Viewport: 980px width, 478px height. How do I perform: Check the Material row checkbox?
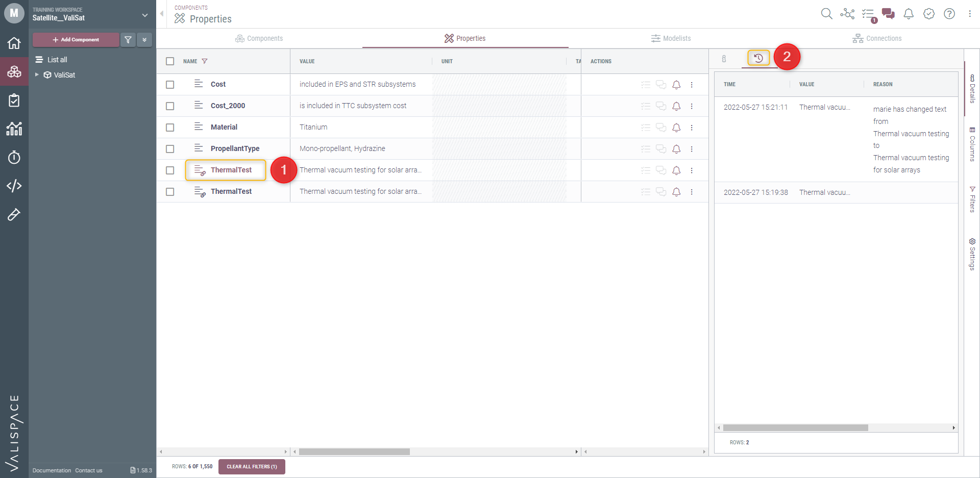(170, 128)
